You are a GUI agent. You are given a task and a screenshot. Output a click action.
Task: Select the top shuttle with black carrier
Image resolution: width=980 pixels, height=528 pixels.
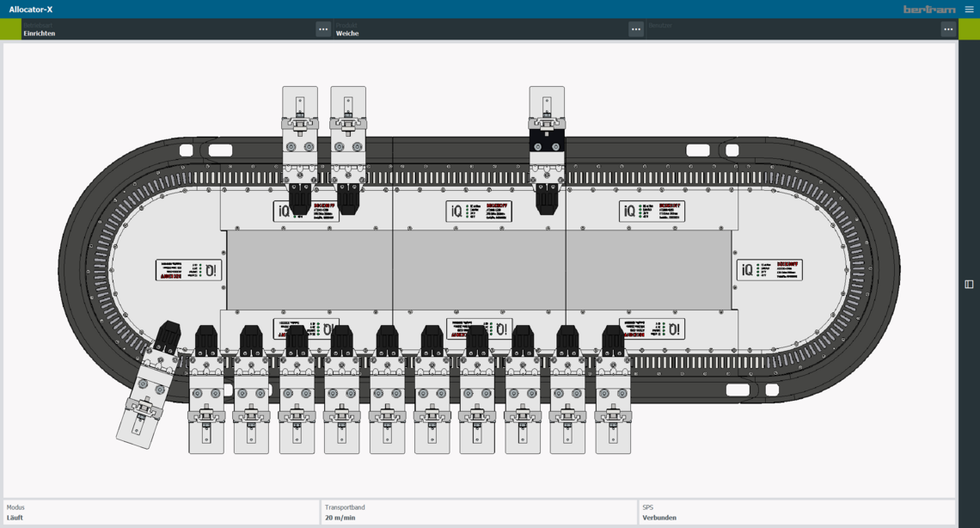point(547,146)
